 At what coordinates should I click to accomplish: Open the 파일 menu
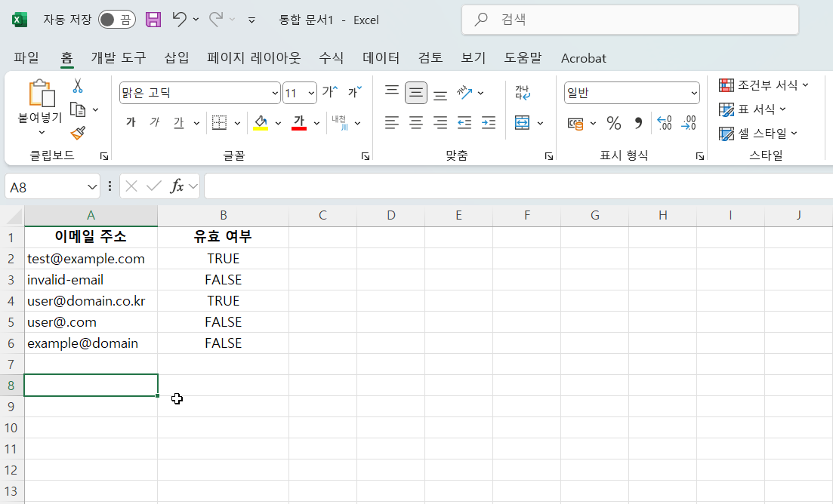point(26,58)
